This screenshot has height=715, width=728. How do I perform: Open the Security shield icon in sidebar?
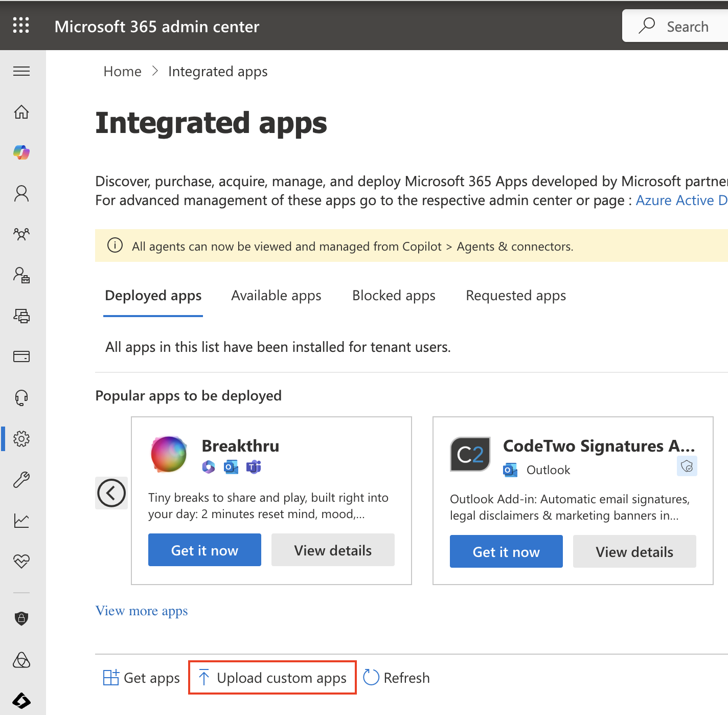click(x=21, y=618)
